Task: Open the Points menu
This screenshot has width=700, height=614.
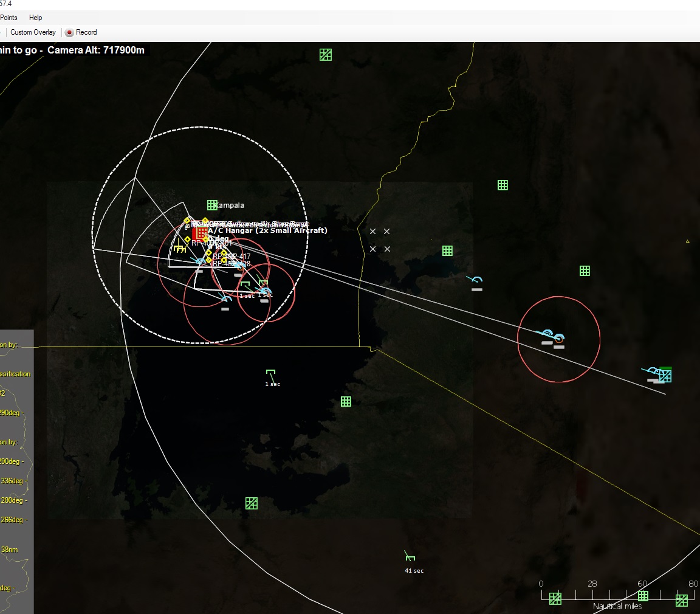Action: point(9,18)
